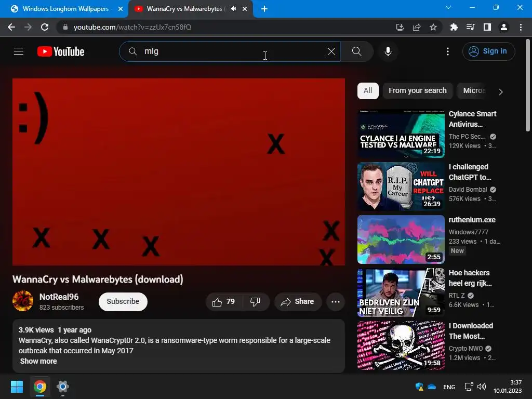Screen dimensions: 532x399
Task: Open ruthenium.exe video title
Action: coord(472,220)
